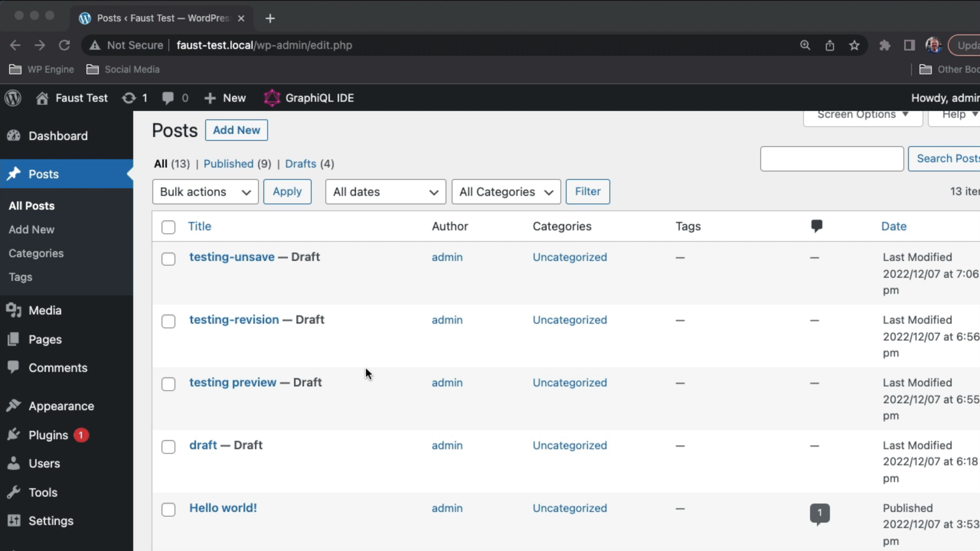
Task: Open the Hello world! post
Action: [223, 508]
